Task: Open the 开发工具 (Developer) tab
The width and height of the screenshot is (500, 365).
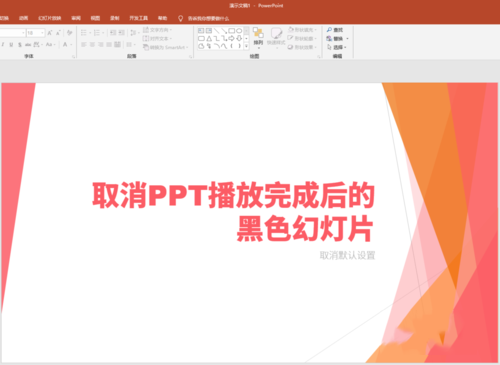Action: pyautogui.click(x=139, y=18)
